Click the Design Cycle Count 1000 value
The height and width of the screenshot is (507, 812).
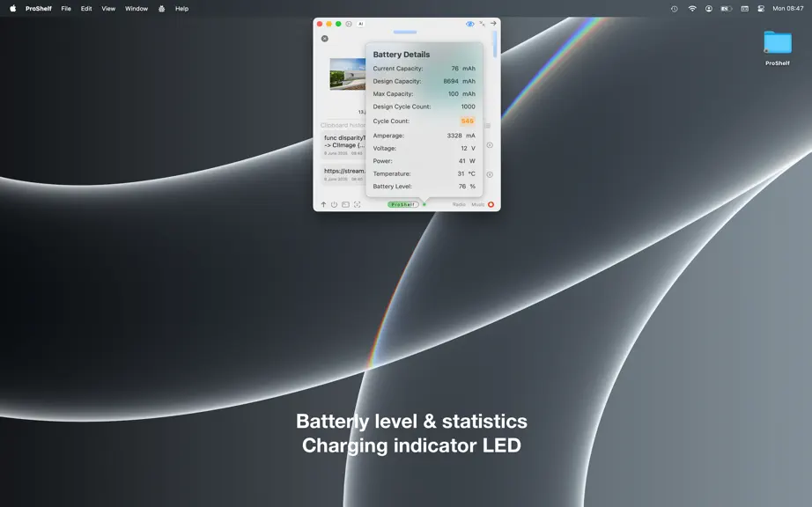(469, 107)
